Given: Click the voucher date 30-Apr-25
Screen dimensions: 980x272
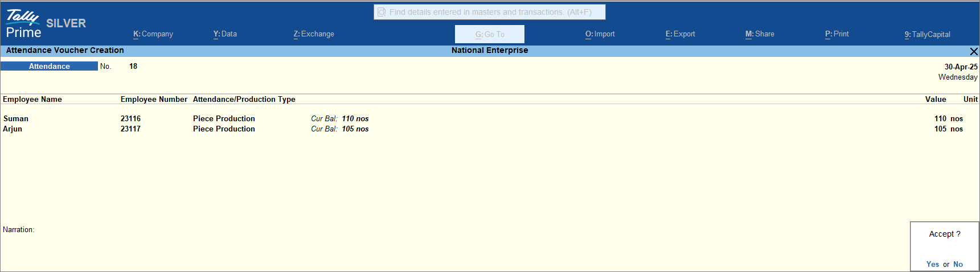Looking at the screenshot, I should click(x=961, y=67).
